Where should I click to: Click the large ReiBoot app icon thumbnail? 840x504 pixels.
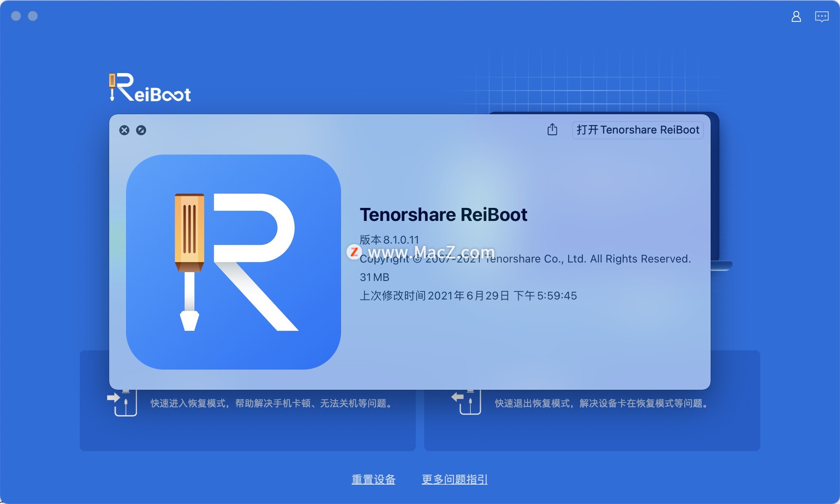pos(233,262)
